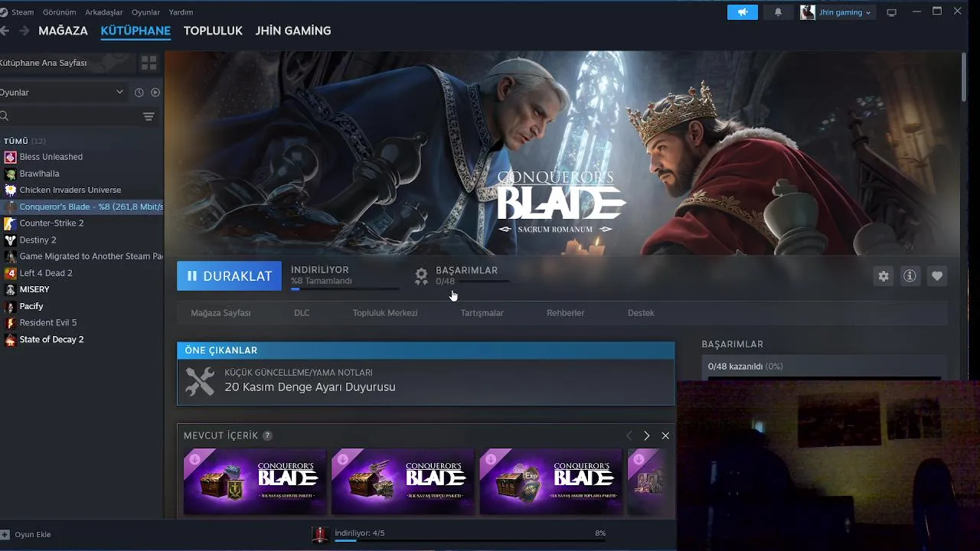Open the advanced filter icon

(149, 116)
